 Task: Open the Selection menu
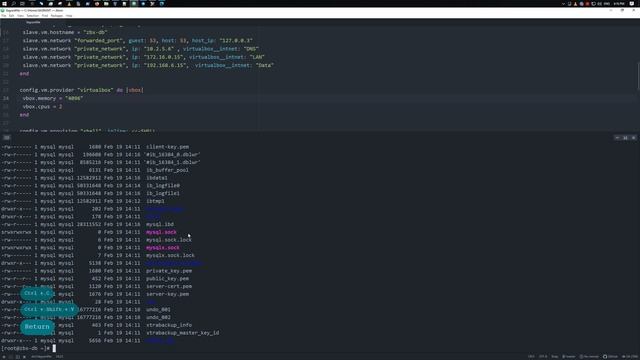pos(33,16)
